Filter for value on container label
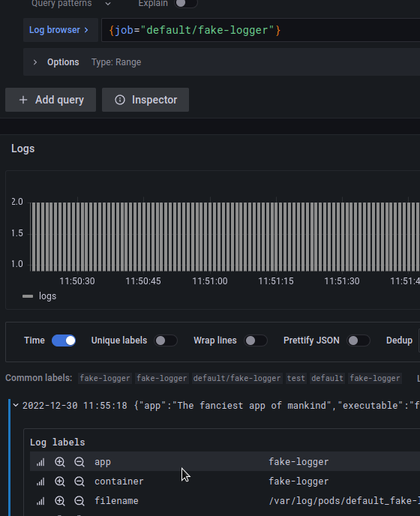420x516 pixels. click(60, 481)
